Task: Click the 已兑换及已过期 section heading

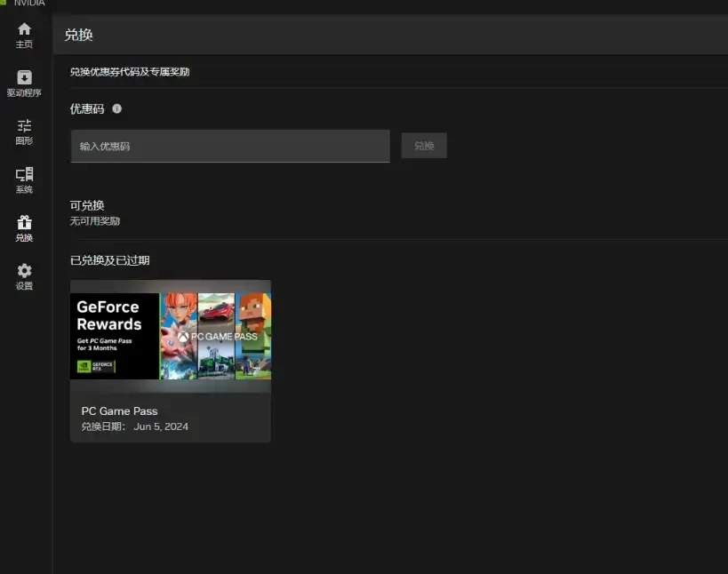Action: (x=110, y=260)
